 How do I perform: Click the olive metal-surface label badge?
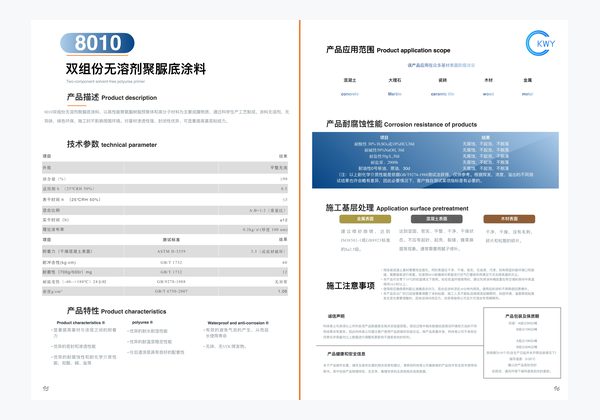coord(365,219)
